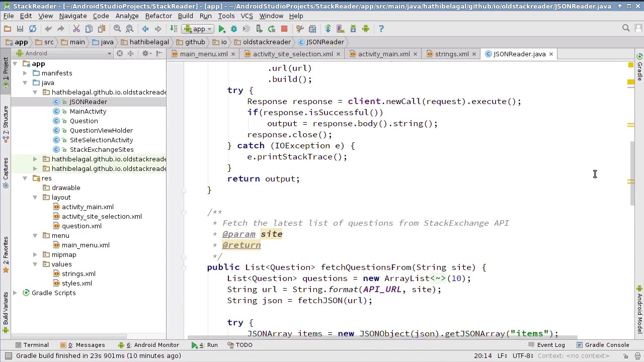Screen dimensions: 644x362
Task: Open the Help question mark icon
Action: (381, 29)
